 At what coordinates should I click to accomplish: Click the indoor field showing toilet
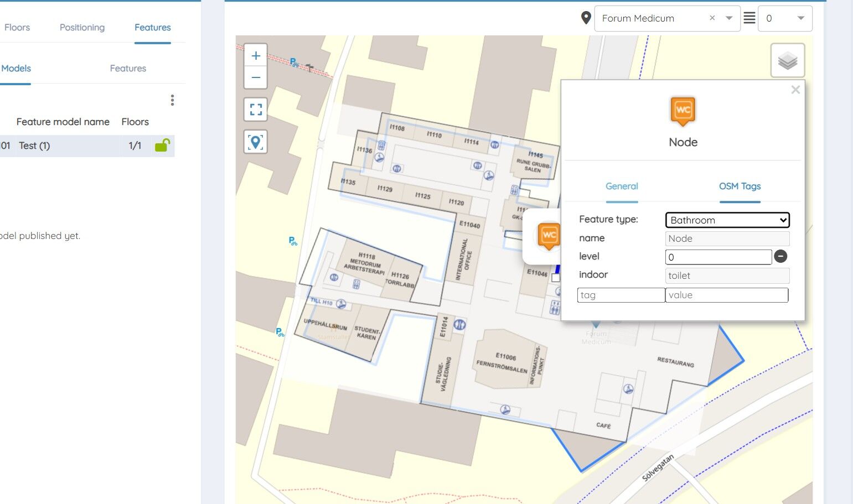coord(727,276)
